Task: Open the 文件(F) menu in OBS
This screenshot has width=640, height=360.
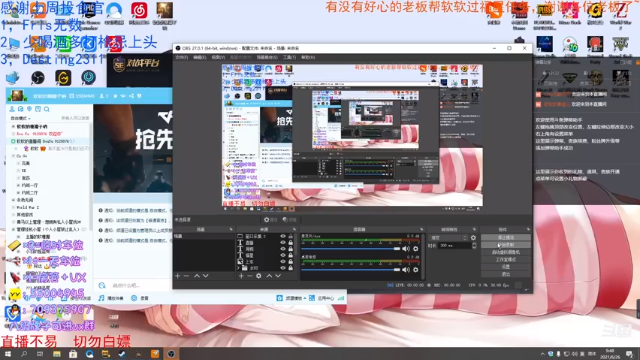Action: point(182,58)
